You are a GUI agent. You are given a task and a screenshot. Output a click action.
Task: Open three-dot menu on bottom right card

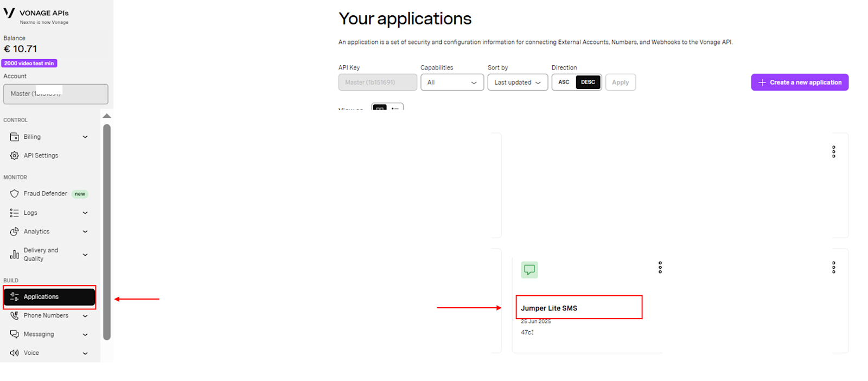(834, 267)
